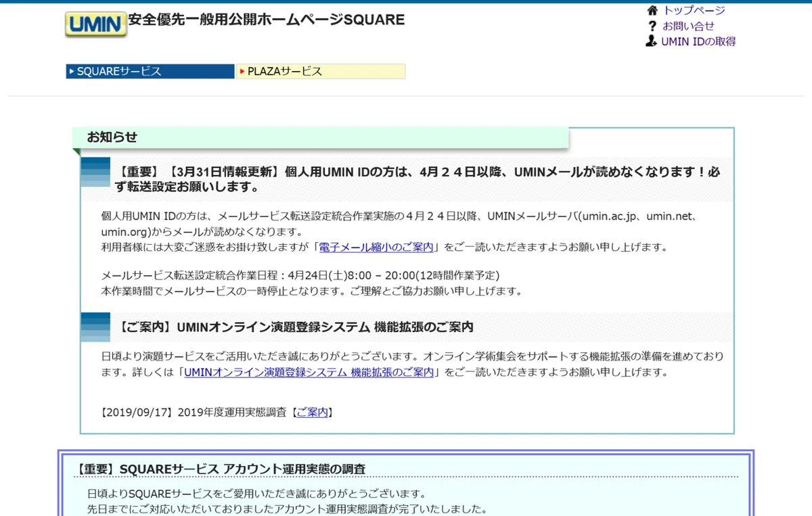Click the UMIN logo
812x516 pixels.
96,24
